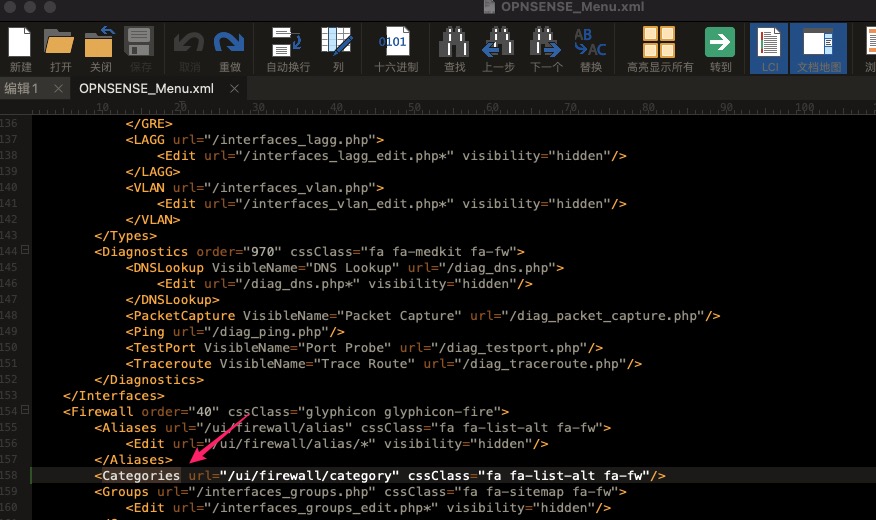Screen dimensions: 876x520
Task: Click the Open file (打开) folder icon
Action: tap(60, 44)
